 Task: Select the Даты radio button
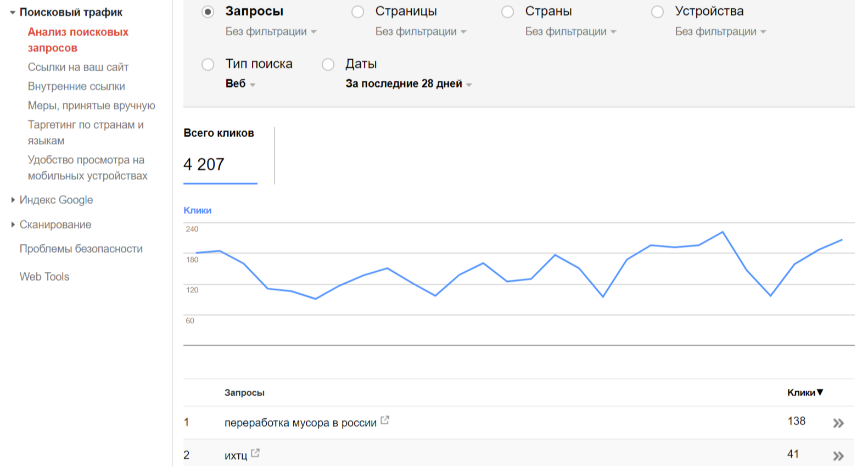point(328,65)
